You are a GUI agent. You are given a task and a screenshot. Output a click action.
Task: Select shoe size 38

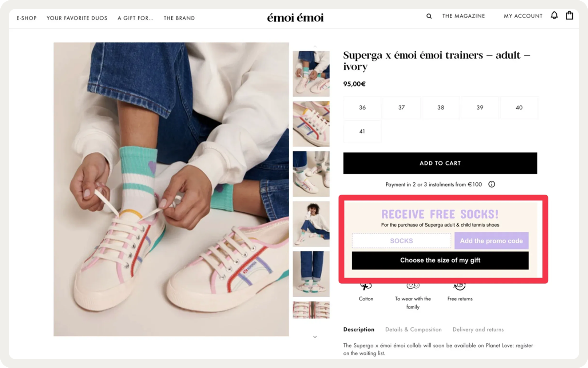coord(441,108)
